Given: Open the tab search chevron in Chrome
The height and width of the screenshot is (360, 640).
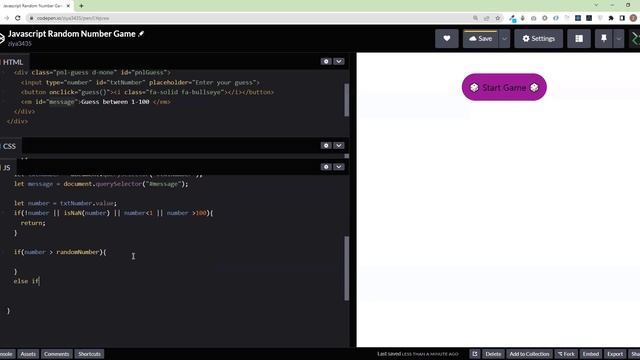Looking at the screenshot, I should (x=596, y=5).
